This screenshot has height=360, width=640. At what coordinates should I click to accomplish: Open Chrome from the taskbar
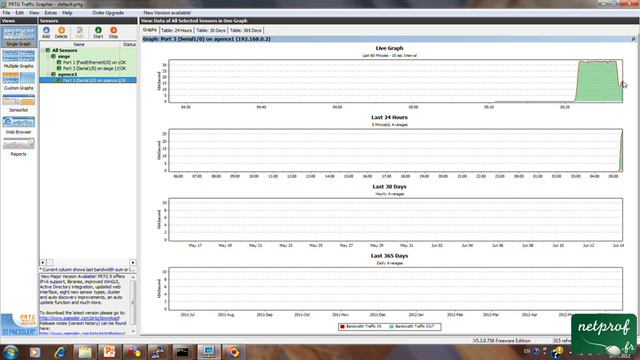[233, 352]
